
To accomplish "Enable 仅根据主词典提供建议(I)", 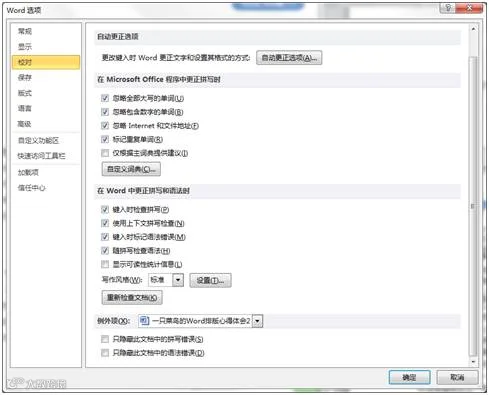I will [105, 153].
